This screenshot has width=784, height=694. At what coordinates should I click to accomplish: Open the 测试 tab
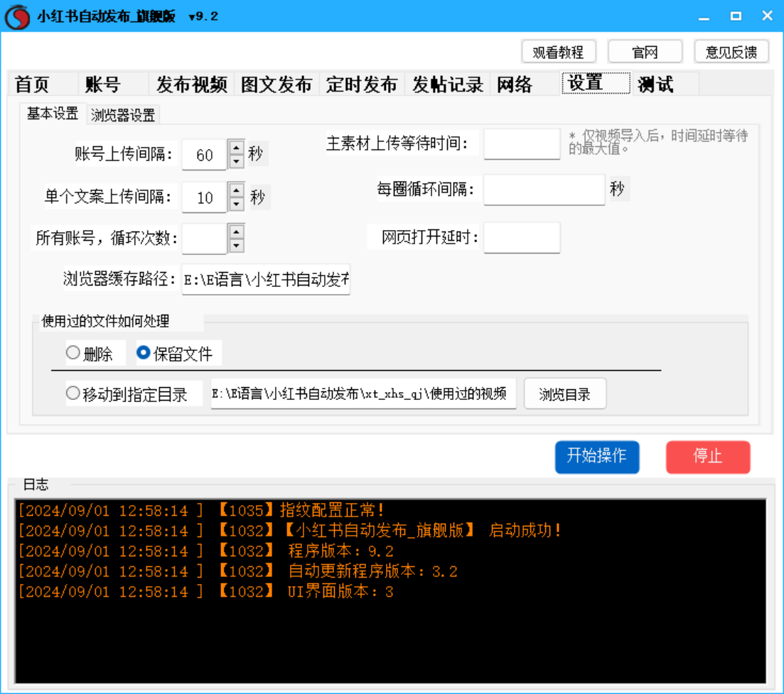665,84
